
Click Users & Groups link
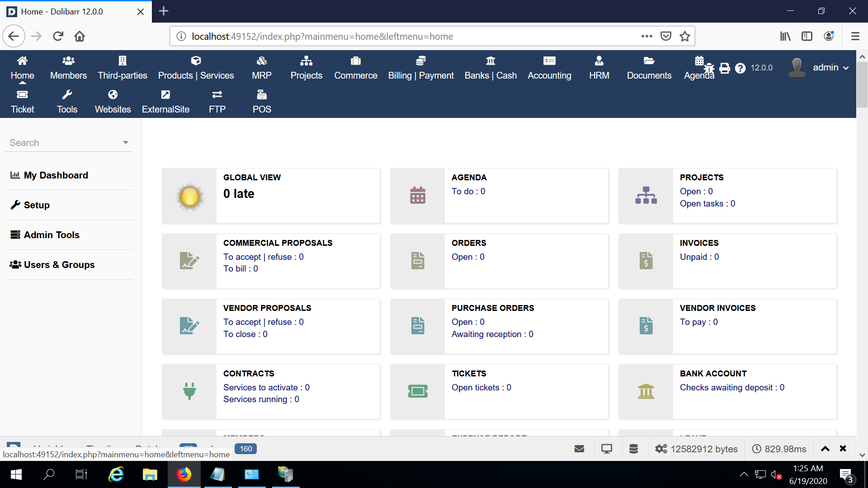click(59, 265)
